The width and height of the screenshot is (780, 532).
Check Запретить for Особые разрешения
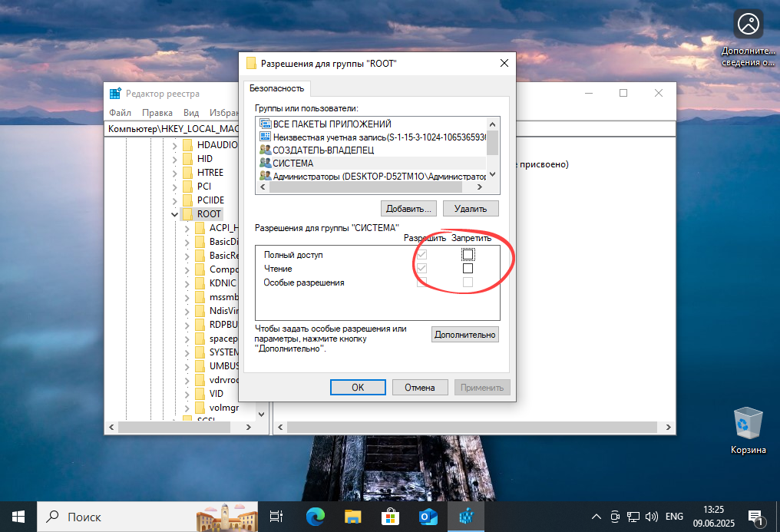pyautogui.click(x=466, y=282)
